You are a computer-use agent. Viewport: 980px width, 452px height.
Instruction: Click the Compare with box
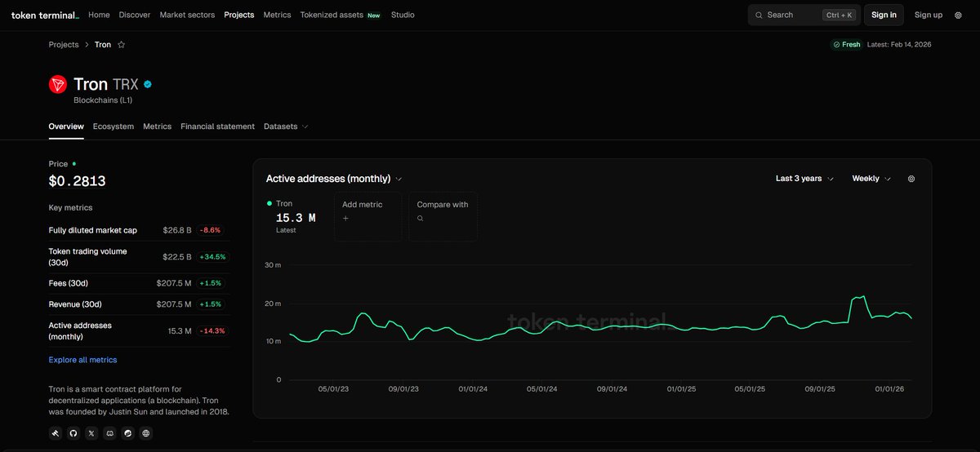pyautogui.click(x=443, y=216)
